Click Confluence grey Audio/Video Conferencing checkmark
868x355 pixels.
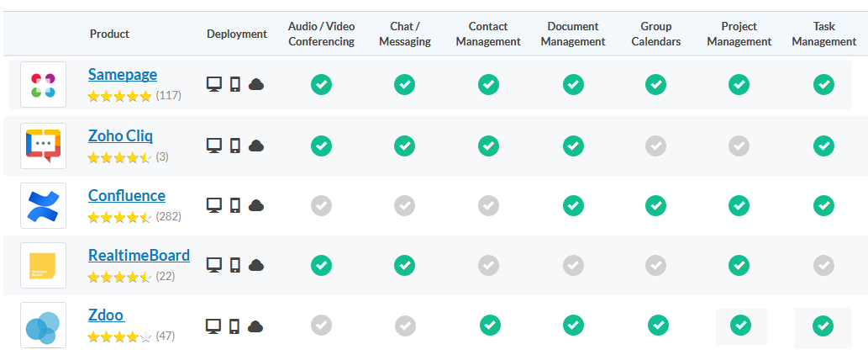(x=321, y=205)
